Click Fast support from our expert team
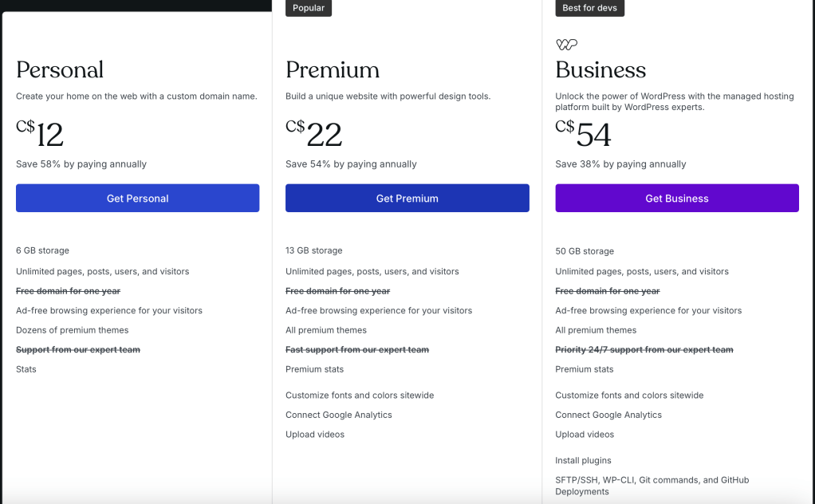Image resolution: width=815 pixels, height=504 pixels. [x=356, y=350]
